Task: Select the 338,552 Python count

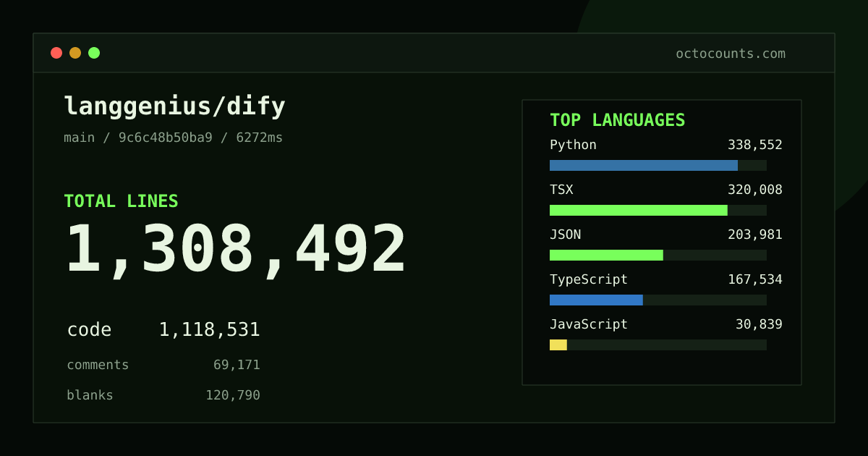Action: [x=755, y=145]
